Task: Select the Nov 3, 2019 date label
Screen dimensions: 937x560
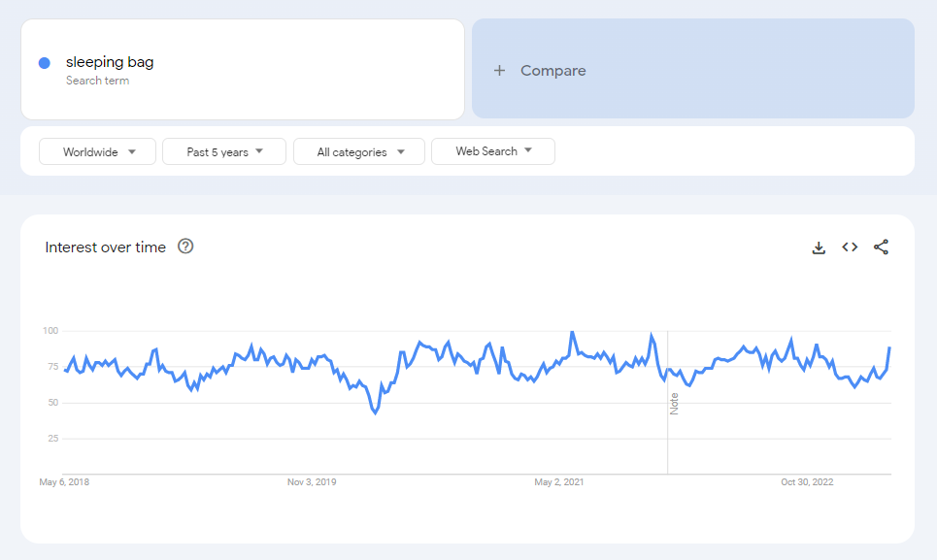Action: pos(314,480)
